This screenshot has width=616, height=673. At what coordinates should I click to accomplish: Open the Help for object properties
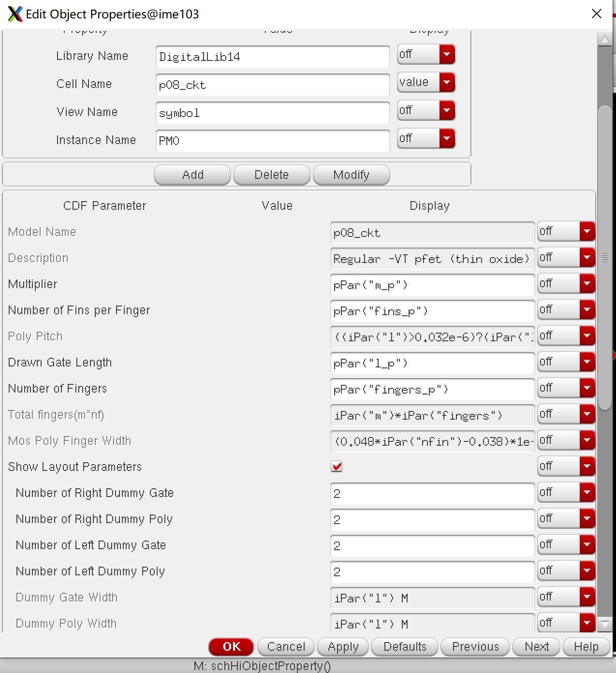pyautogui.click(x=586, y=646)
